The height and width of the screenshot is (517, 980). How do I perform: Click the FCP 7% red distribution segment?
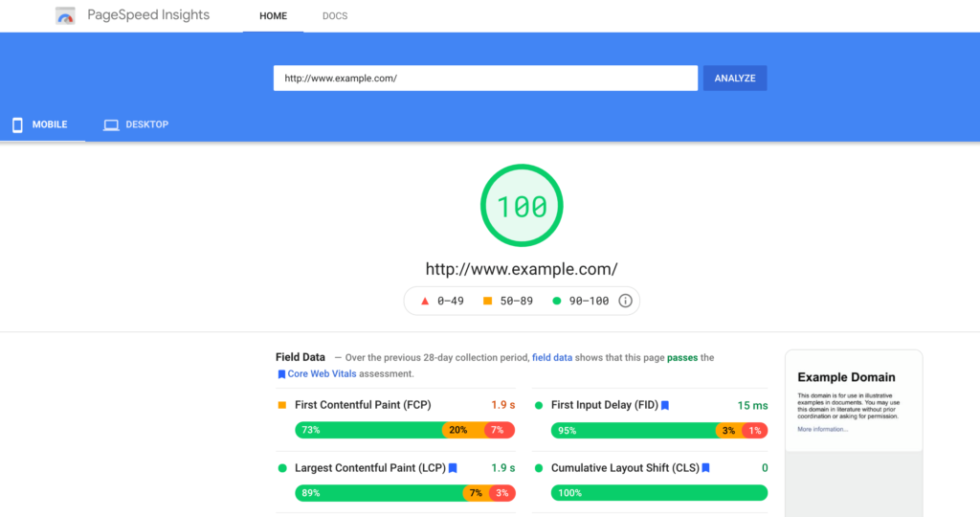coord(500,430)
